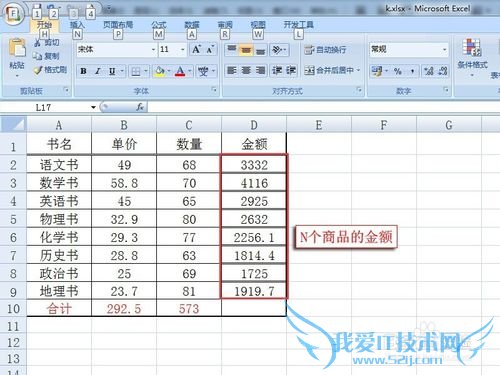Select cell with 2256.1

point(254,238)
